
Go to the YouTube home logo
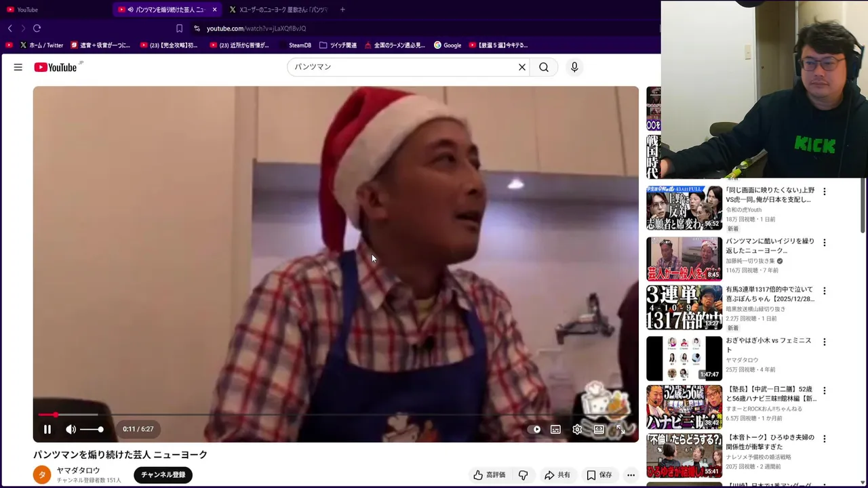tap(56, 67)
